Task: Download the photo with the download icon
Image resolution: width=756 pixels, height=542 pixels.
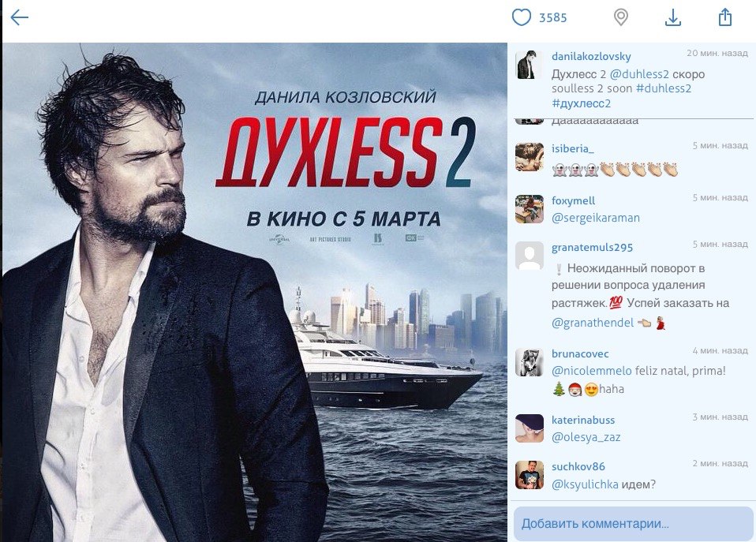Action: click(x=672, y=18)
